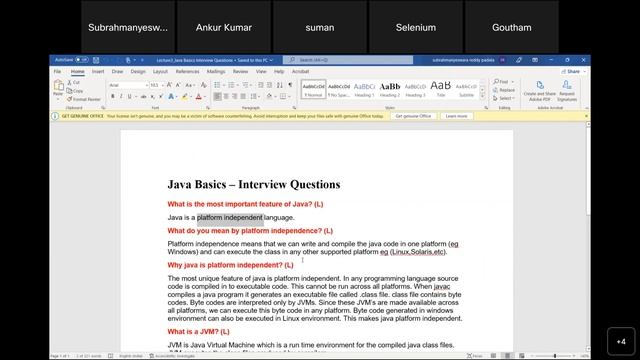Screen dimensions: 640x360
Task: Click the Cut scissors command
Action: [73, 82]
